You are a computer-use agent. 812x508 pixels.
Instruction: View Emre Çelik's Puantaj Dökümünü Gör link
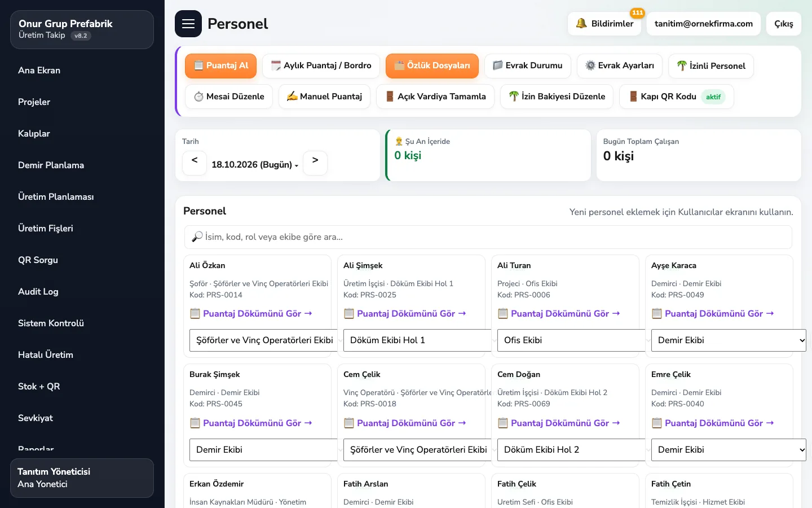(x=713, y=423)
